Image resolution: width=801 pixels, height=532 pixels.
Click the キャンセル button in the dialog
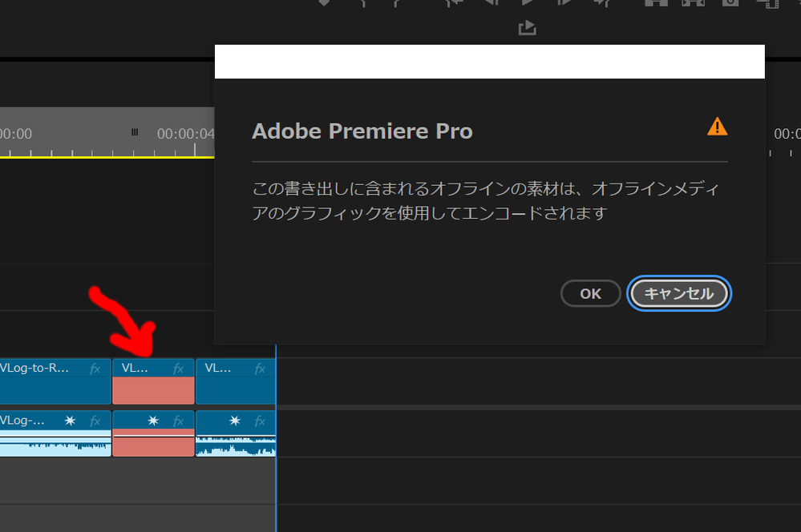679,293
